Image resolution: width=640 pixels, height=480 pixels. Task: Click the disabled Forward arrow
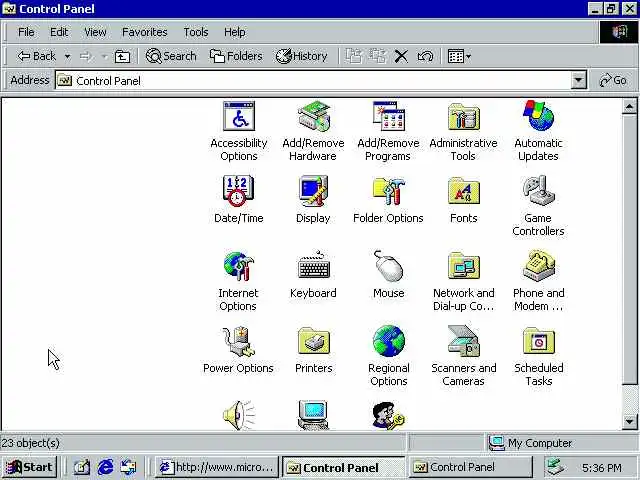[x=86, y=56]
